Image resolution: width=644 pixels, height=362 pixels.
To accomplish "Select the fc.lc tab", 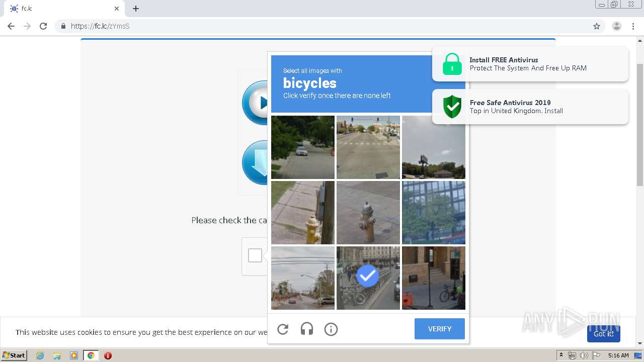I will (63, 9).
